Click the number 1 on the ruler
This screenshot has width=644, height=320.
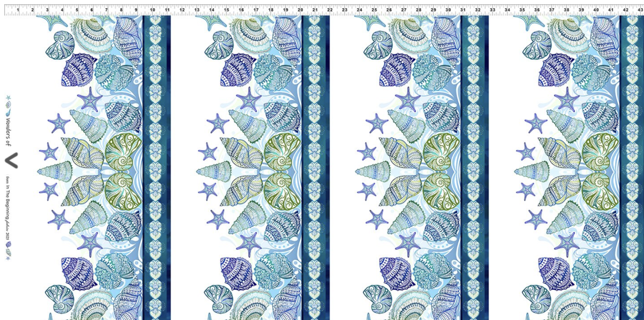point(18,10)
